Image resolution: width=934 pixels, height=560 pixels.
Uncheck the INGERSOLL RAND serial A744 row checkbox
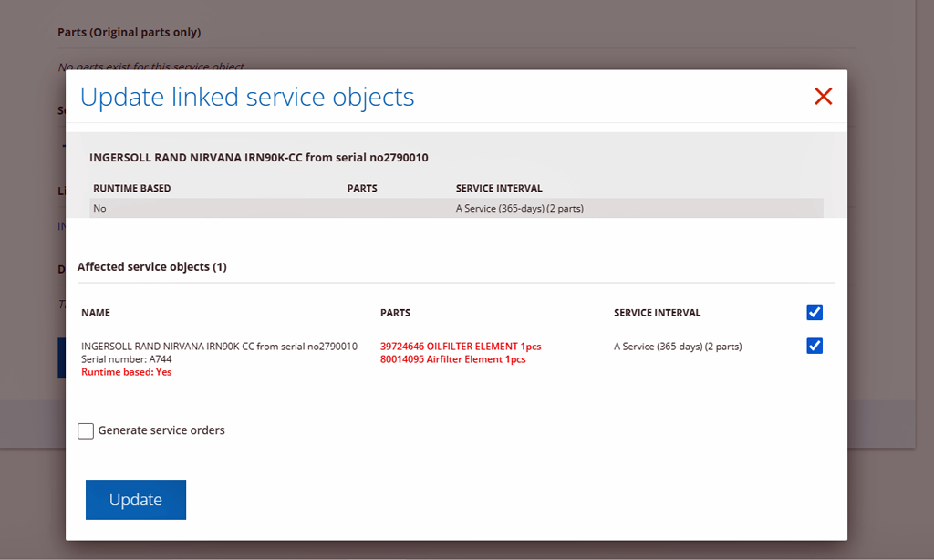[815, 347]
